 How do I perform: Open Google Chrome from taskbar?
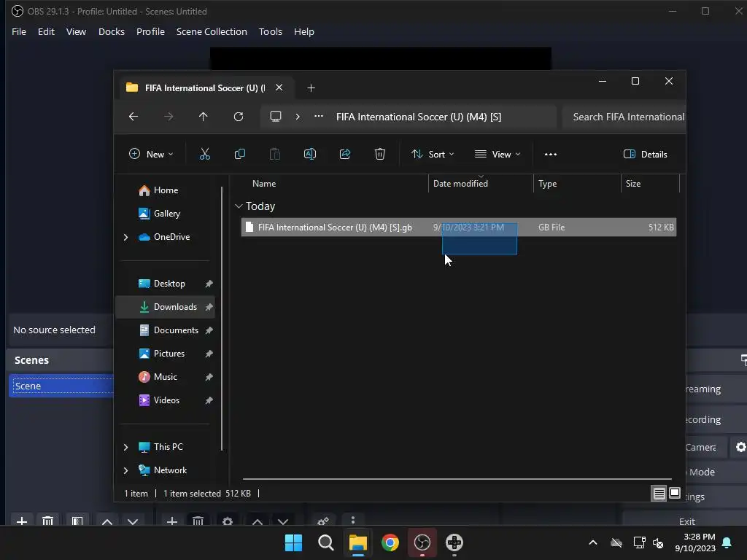click(390, 542)
